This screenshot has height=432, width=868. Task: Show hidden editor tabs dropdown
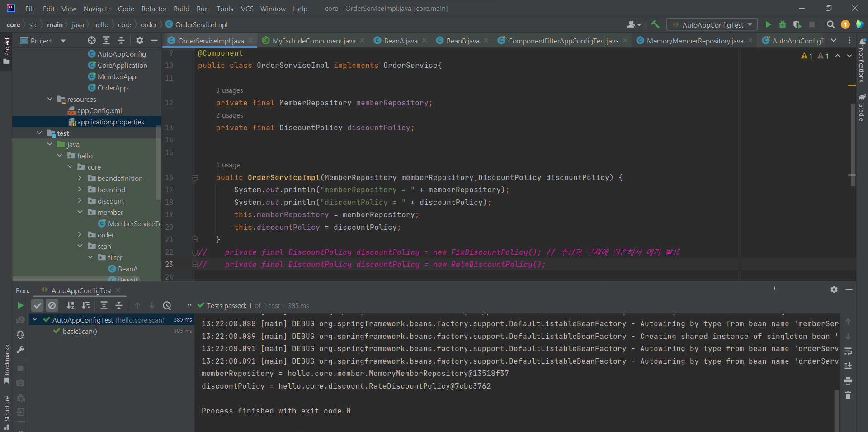click(x=834, y=41)
